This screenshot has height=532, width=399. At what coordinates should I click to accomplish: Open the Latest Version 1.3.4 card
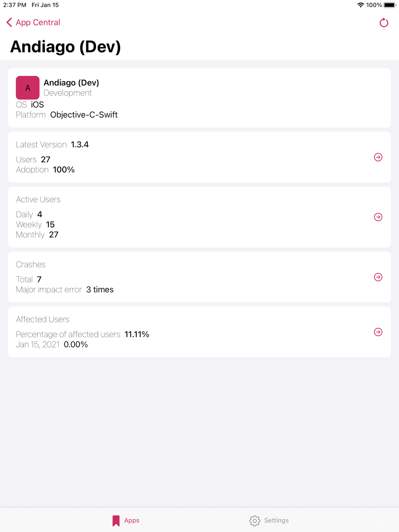pyautogui.click(x=199, y=157)
